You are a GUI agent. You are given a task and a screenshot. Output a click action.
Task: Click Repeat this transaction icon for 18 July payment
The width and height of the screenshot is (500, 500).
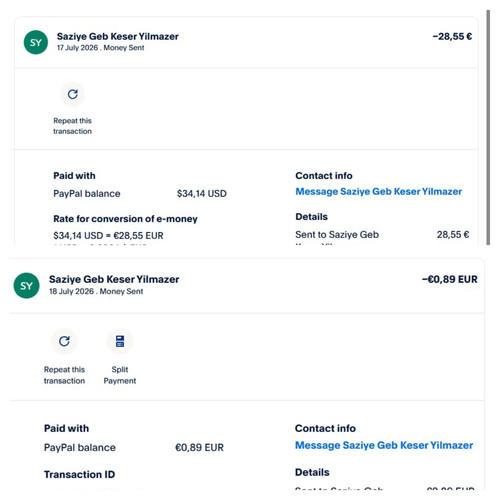click(x=64, y=341)
